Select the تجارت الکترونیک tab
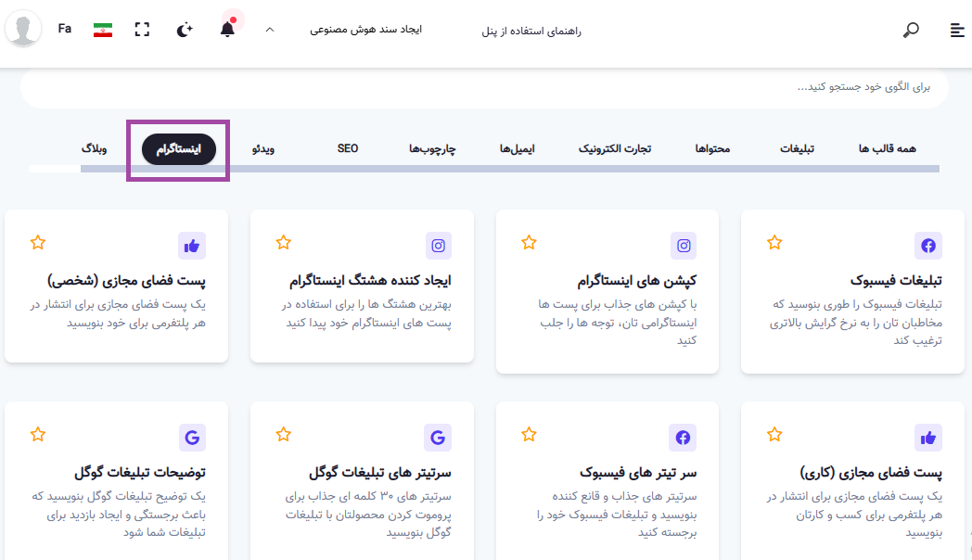 (615, 148)
